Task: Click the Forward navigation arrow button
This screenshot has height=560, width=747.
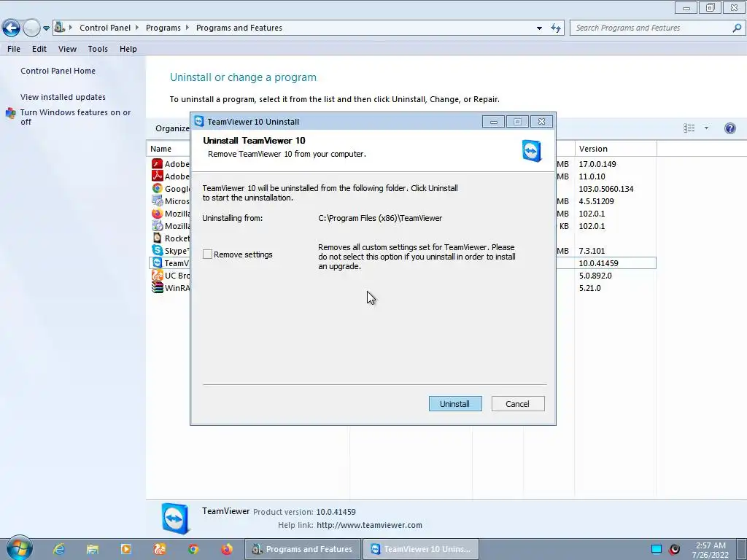Action: [x=31, y=28]
